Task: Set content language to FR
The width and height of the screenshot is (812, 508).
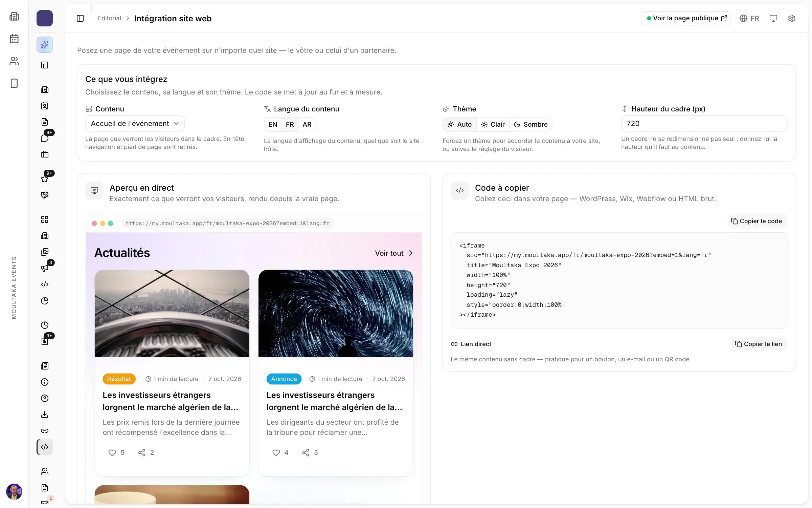Action: [290, 125]
